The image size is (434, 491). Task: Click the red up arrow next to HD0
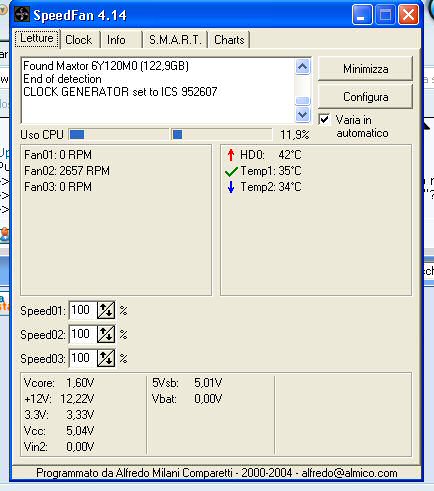point(231,155)
